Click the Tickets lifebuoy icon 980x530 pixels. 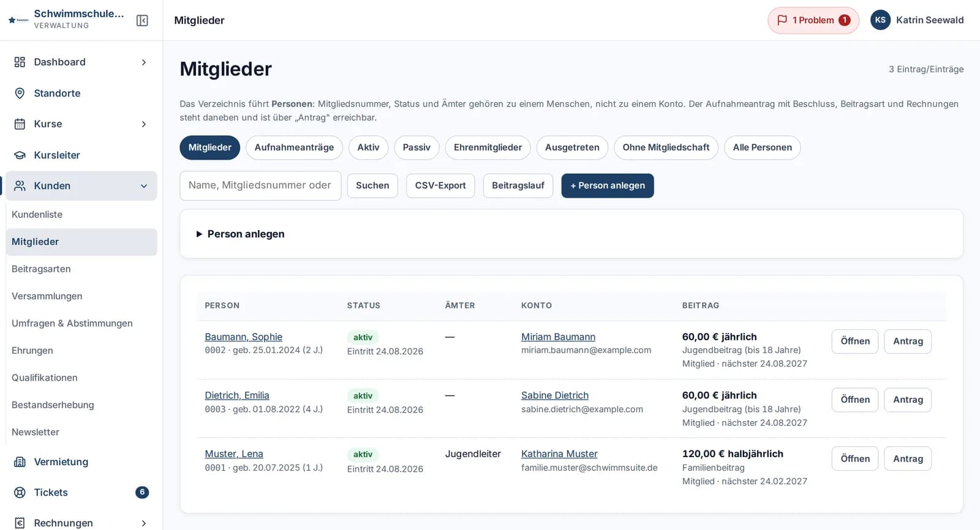tap(20, 493)
